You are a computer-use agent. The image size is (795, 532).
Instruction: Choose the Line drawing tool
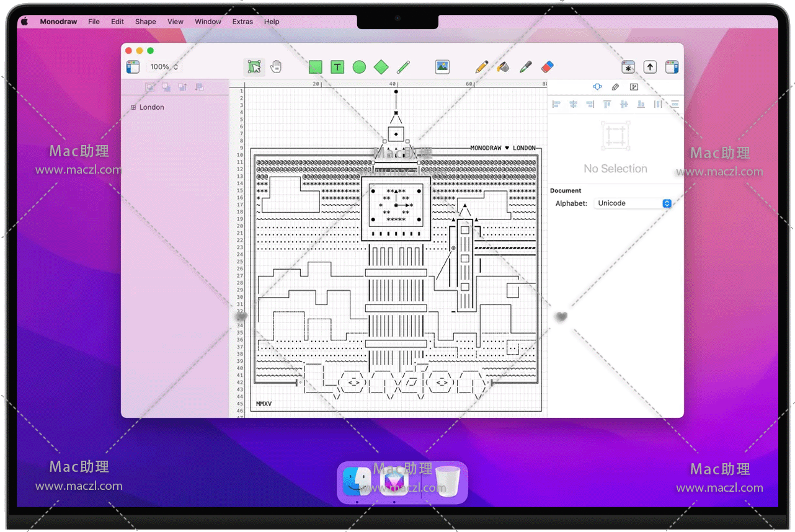[404, 67]
